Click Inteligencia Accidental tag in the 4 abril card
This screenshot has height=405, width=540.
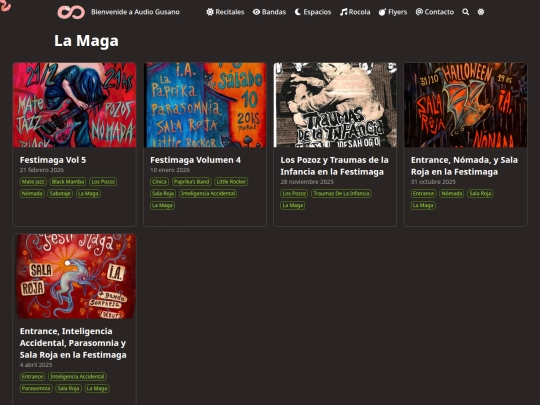pos(77,376)
